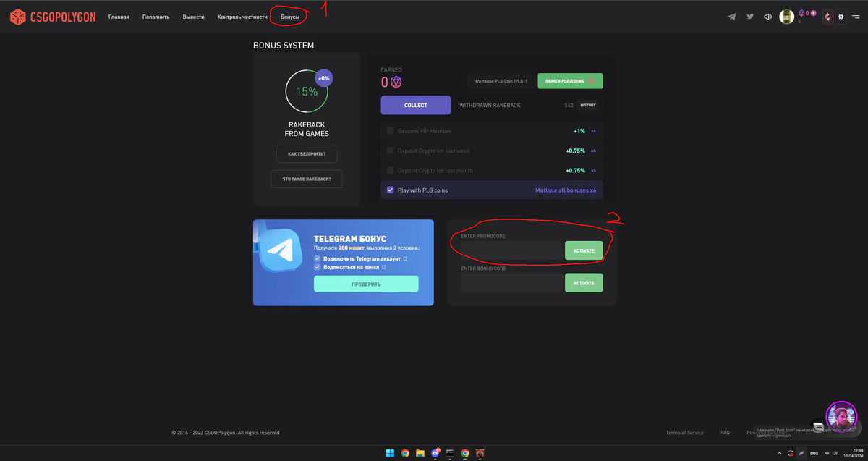Open Terms of Service link
This screenshot has width=868, height=461.
[x=684, y=433]
